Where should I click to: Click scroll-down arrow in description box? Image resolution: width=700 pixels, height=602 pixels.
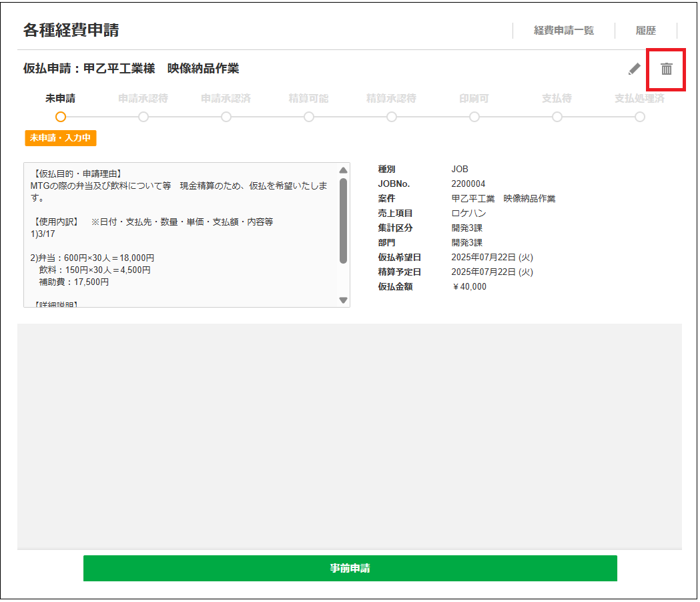click(x=344, y=300)
